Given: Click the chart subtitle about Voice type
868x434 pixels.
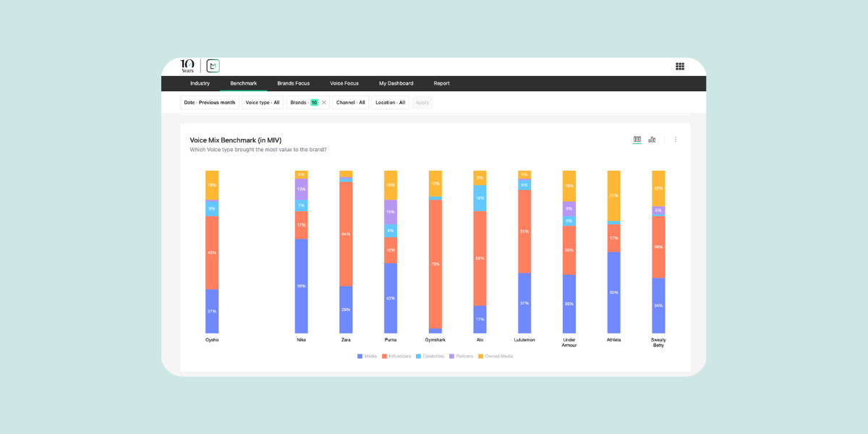Looking at the screenshot, I should (x=258, y=150).
